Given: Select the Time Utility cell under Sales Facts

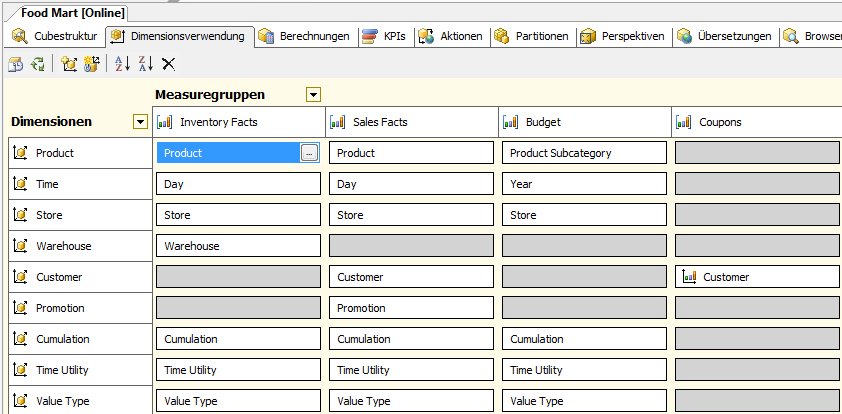Looking at the screenshot, I should click(411, 370).
